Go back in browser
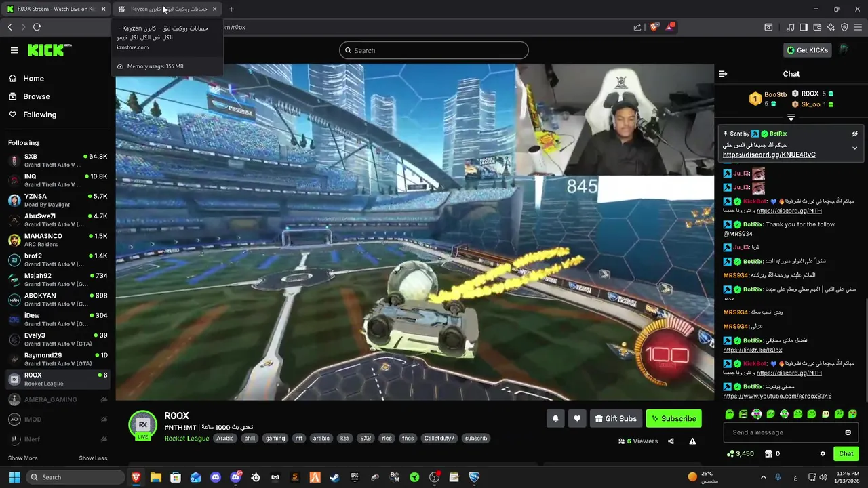The width and height of the screenshot is (868, 488). (9, 27)
